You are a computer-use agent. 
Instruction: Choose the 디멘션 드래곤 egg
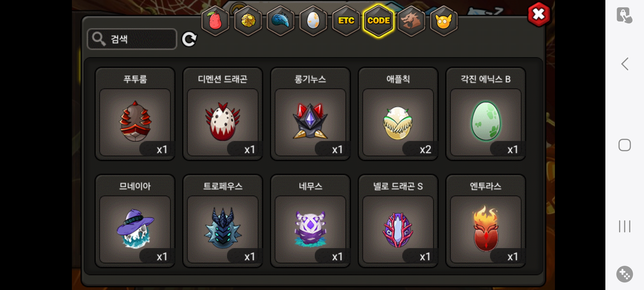pos(223,114)
